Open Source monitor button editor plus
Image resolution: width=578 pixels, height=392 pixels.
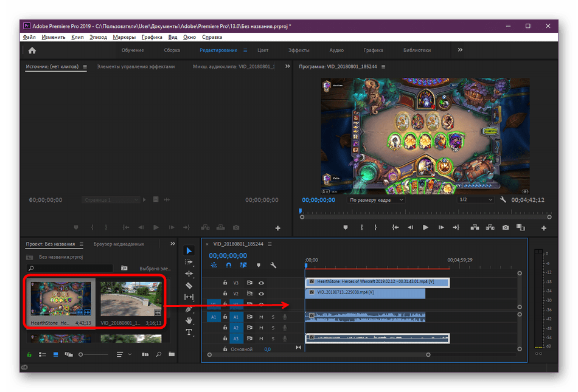click(277, 228)
